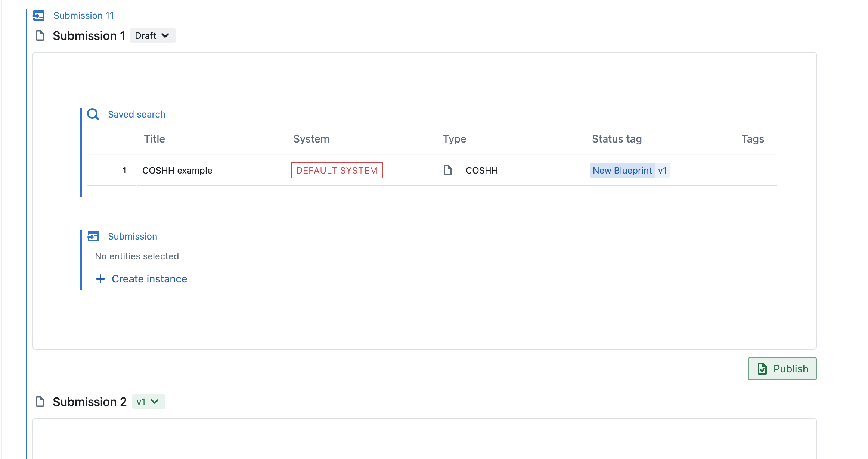This screenshot has height=459, width=868.
Task: Open the COSHH example row
Action: click(177, 171)
